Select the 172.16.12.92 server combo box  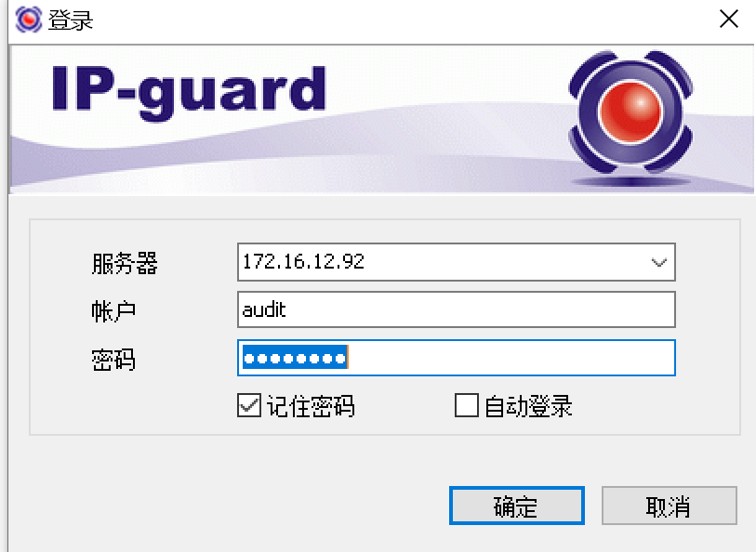point(456,262)
